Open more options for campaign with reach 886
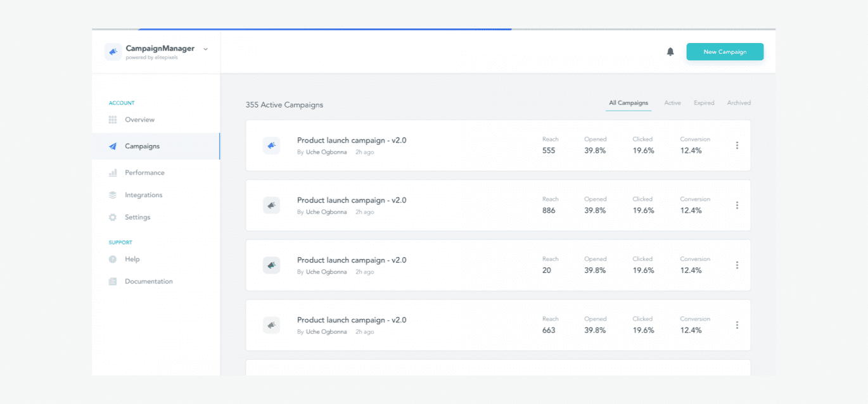The height and width of the screenshot is (404, 868). pyautogui.click(x=737, y=205)
